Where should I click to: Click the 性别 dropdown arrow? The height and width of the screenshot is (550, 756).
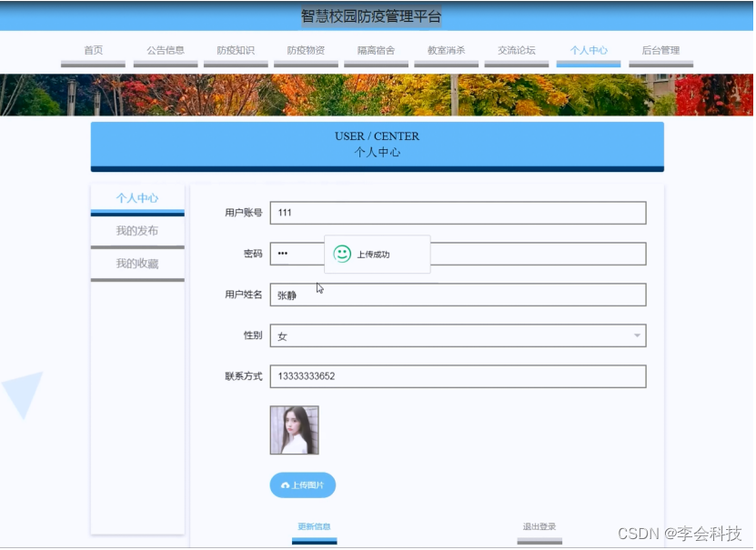click(637, 335)
